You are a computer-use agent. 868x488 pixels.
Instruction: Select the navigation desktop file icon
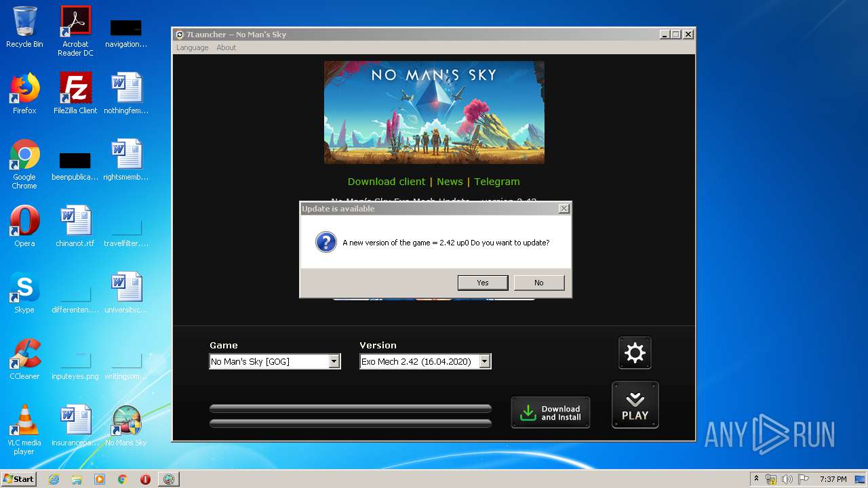click(x=126, y=33)
